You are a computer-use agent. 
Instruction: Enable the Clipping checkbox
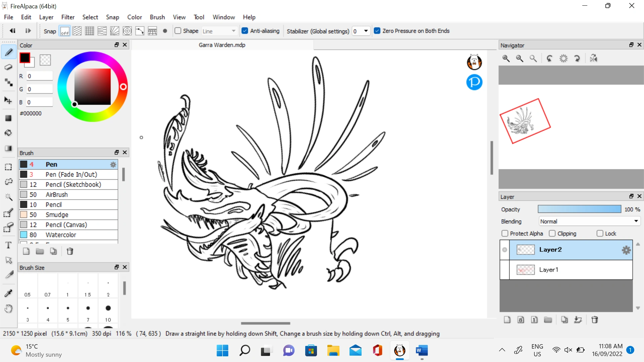click(x=553, y=234)
